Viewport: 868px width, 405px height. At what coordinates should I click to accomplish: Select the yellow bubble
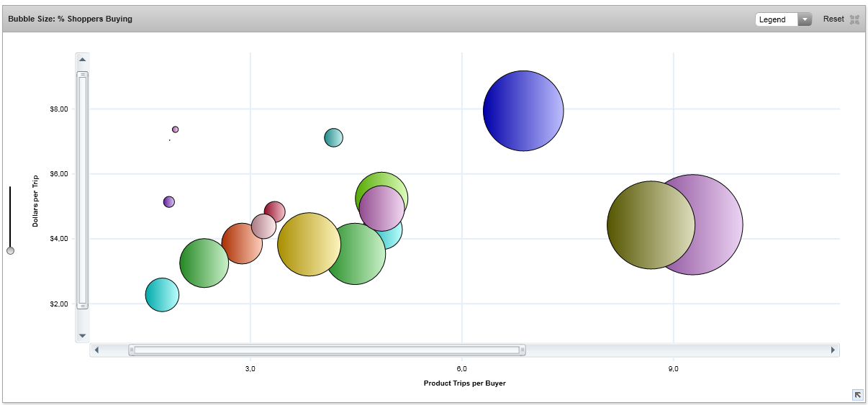308,245
